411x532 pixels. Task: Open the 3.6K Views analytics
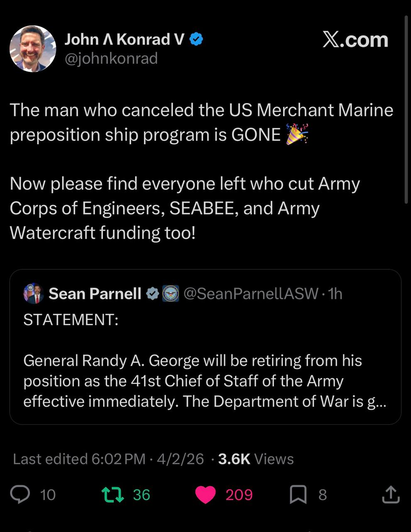[256, 459]
